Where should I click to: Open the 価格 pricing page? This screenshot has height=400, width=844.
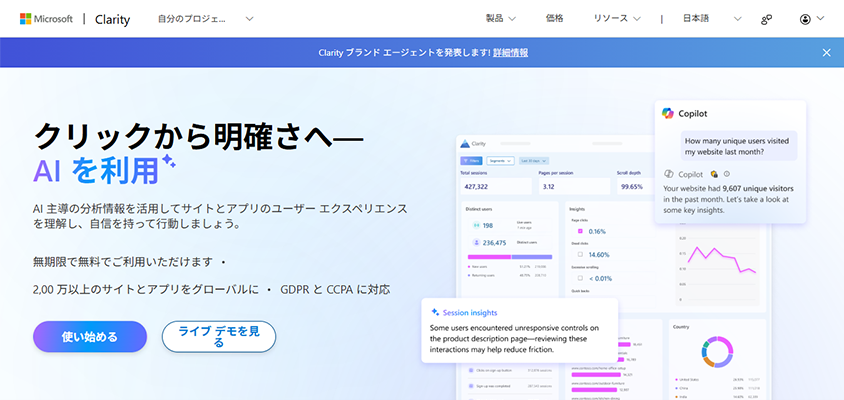point(555,19)
